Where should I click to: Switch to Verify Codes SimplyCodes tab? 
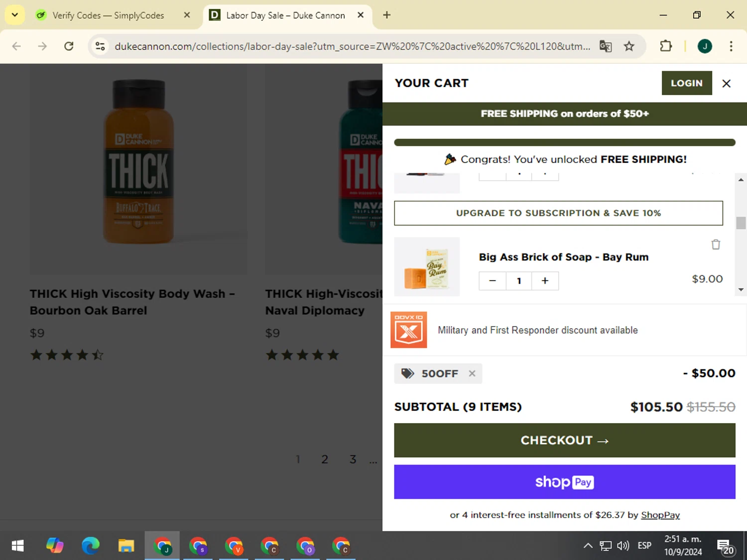[x=108, y=15]
